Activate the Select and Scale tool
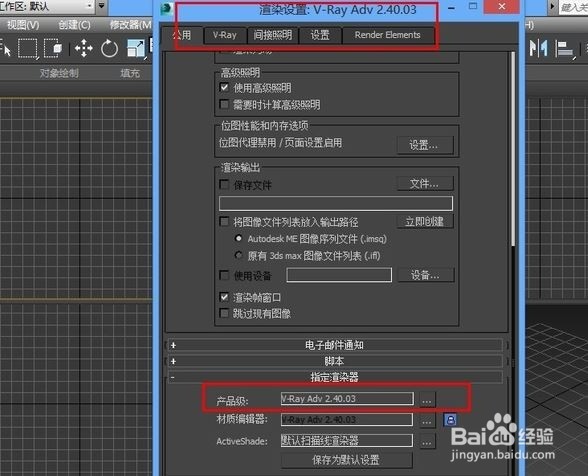The image size is (588, 476). tap(136, 48)
